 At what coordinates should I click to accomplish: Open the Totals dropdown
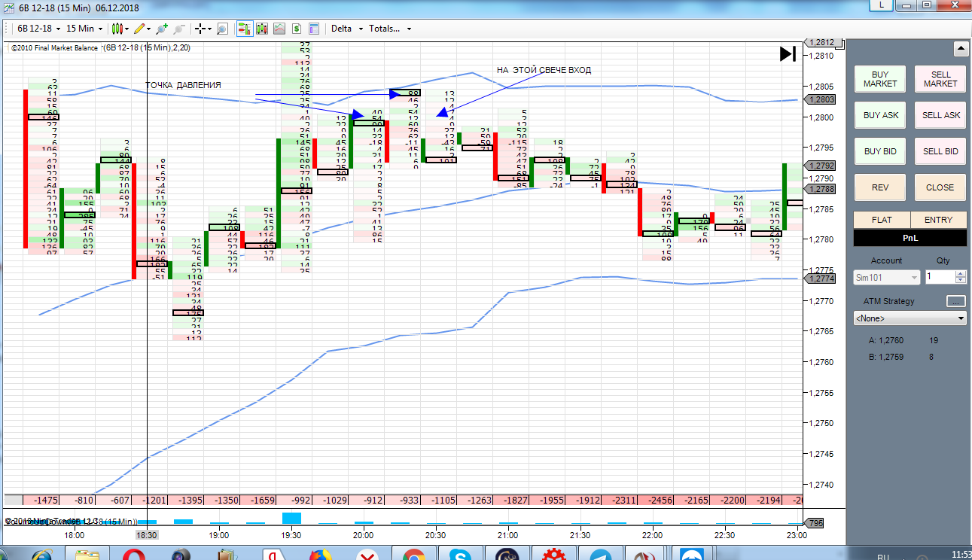tap(390, 29)
